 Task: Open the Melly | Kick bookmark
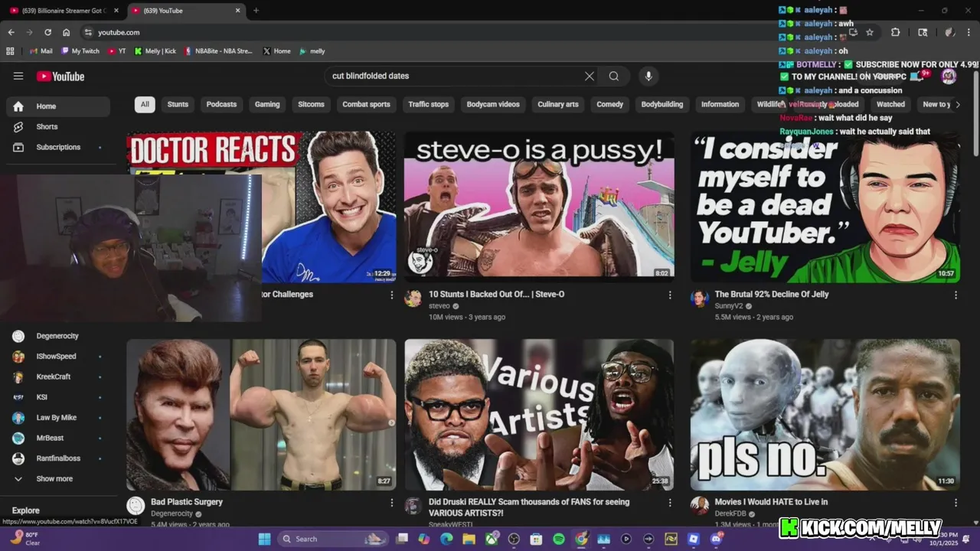click(x=155, y=51)
